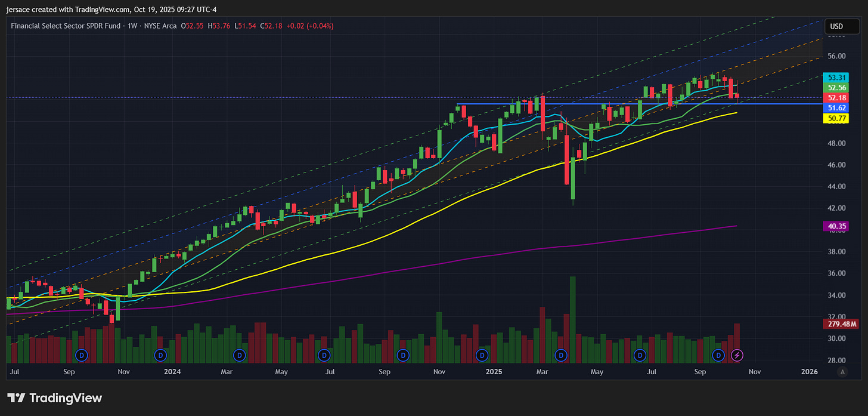
Task: Open the dividend marker after March 2024
Action: (x=239, y=355)
